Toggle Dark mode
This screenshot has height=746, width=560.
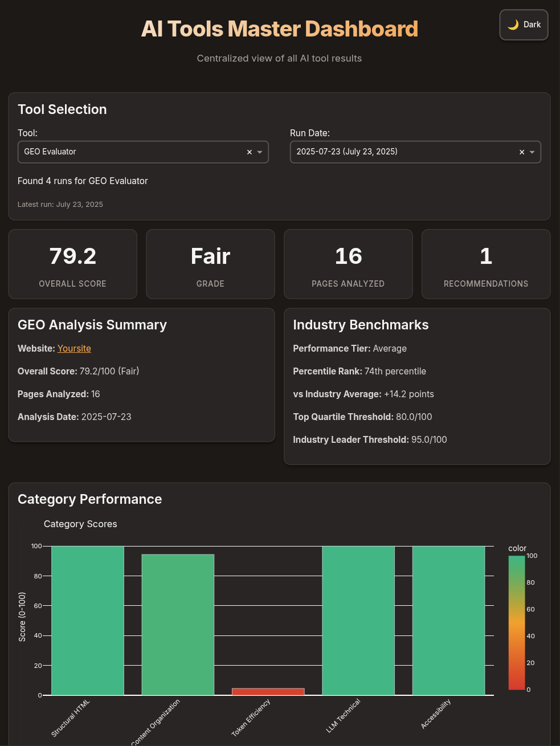point(524,25)
